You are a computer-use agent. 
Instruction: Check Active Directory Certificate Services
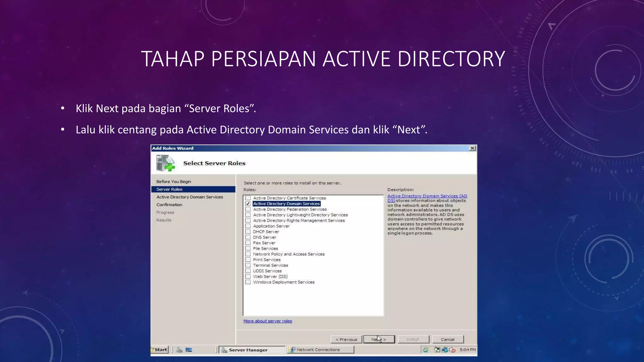coord(248,198)
